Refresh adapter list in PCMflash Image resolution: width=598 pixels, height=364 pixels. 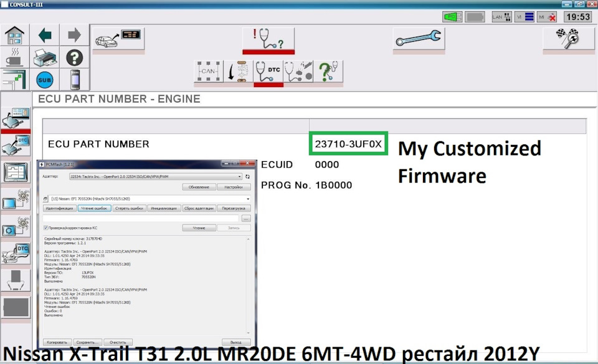[247, 177]
